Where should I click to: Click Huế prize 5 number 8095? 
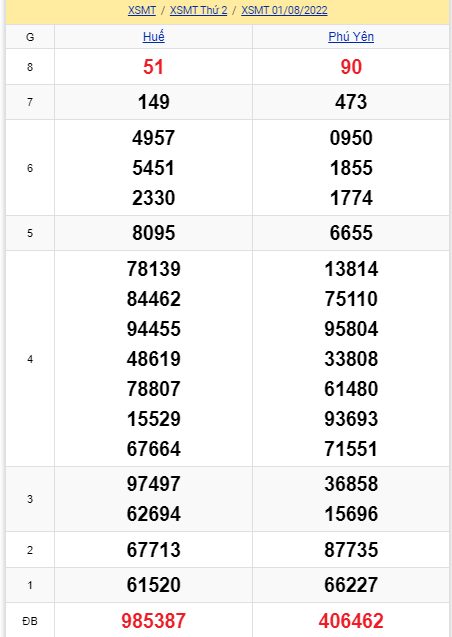point(154,233)
